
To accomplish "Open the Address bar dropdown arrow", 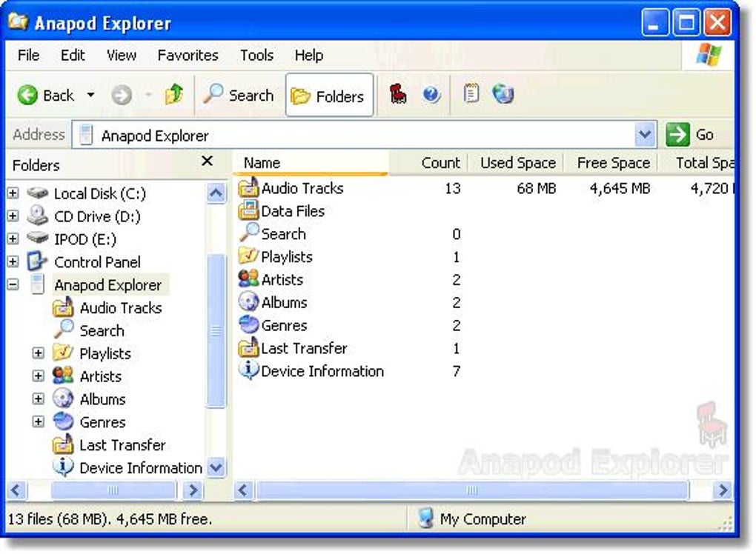I will point(645,135).
